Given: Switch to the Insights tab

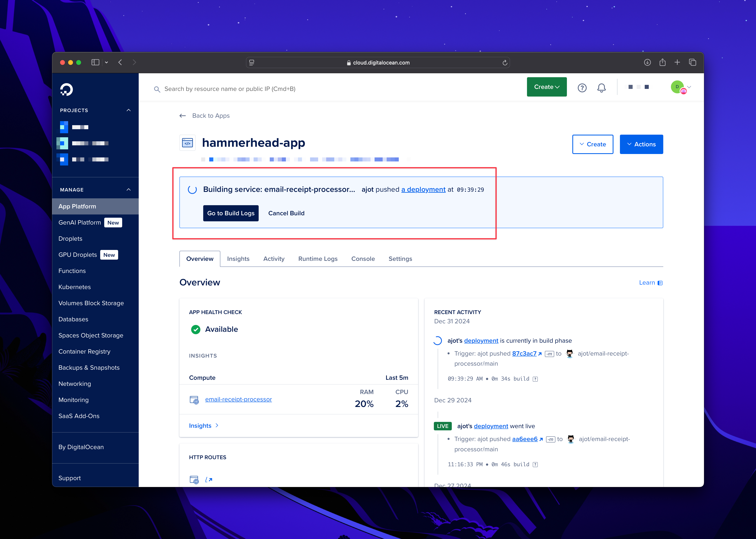Looking at the screenshot, I should [238, 259].
